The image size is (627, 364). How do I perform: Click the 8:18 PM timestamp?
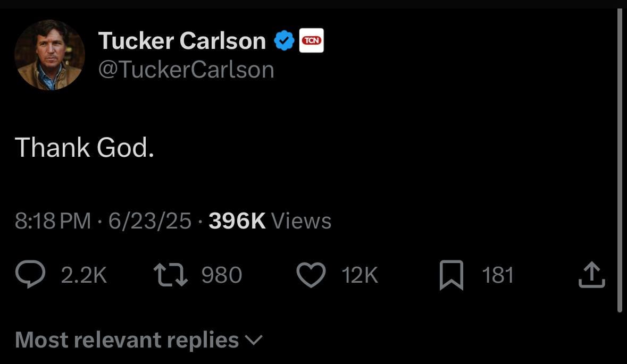point(53,221)
